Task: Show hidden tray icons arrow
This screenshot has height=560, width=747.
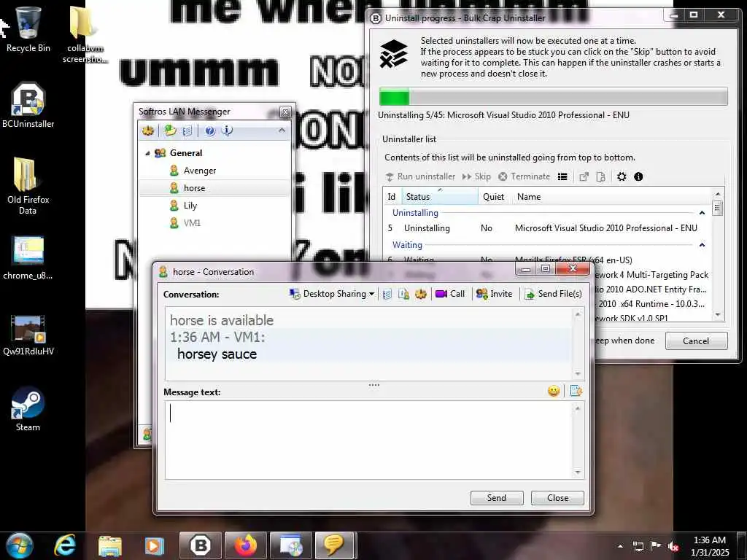Action: 620,546
